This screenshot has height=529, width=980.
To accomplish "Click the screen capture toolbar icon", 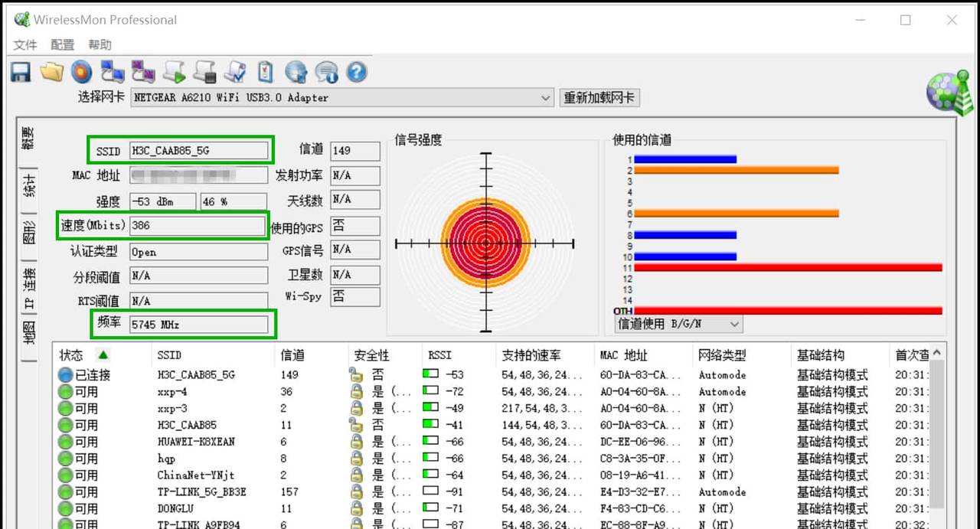I will point(113,71).
